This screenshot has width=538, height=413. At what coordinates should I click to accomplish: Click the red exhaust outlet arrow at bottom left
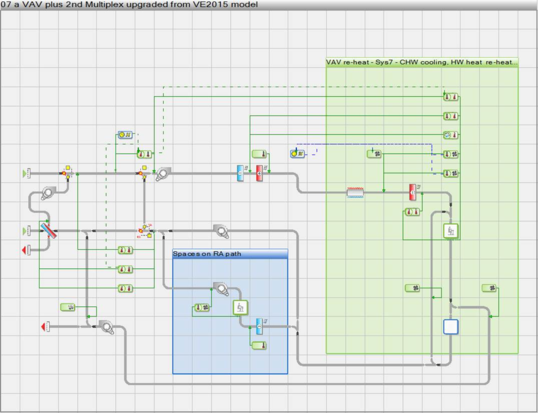click(45, 327)
